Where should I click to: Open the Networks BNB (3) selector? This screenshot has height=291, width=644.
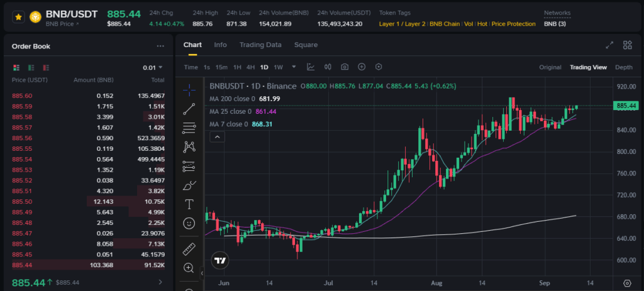pyautogui.click(x=555, y=24)
